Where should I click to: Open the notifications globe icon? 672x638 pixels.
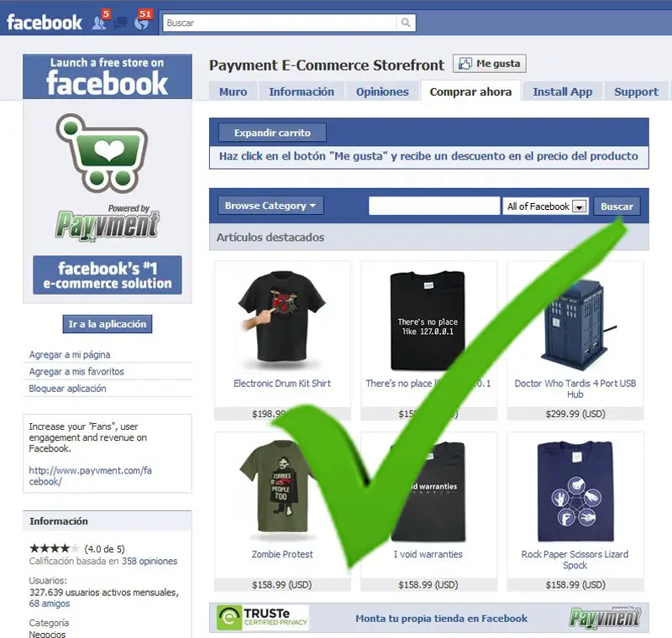tap(143, 20)
